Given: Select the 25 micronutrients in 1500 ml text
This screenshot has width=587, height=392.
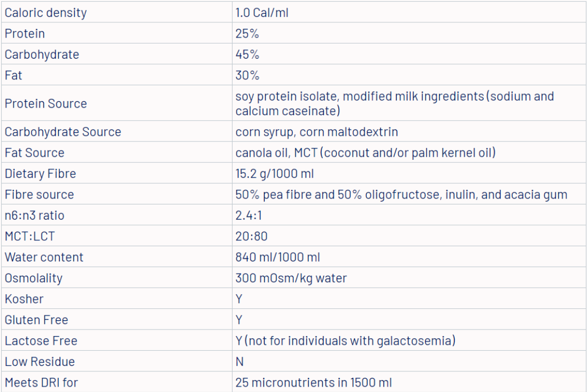Looking at the screenshot, I should tap(313, 382).
